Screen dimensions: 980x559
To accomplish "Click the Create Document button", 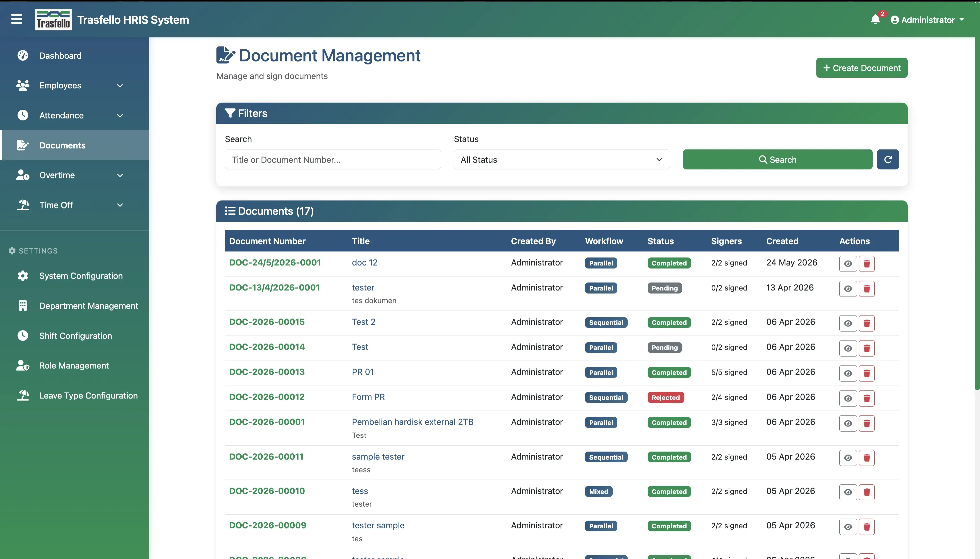I will click(861, 68).
